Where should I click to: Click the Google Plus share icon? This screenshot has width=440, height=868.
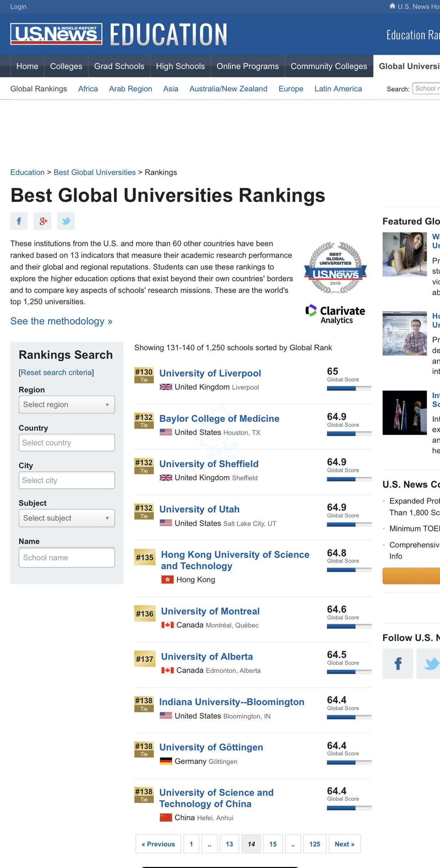(42, 221)
